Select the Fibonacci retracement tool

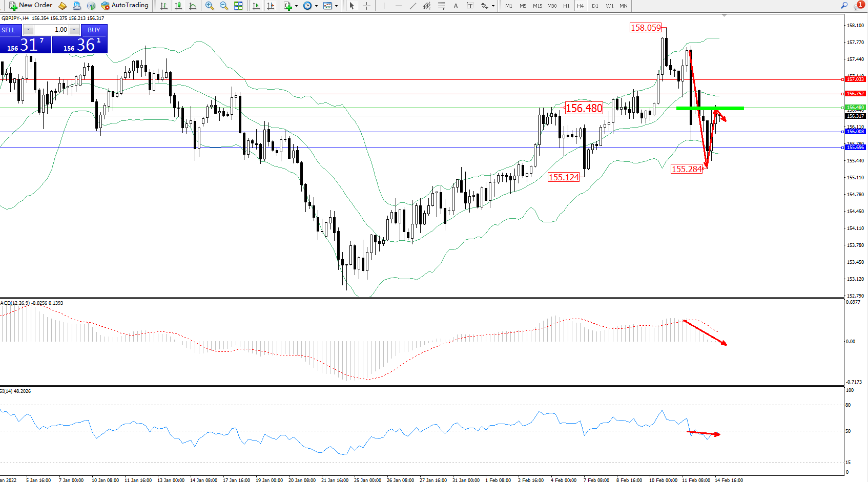441,6
